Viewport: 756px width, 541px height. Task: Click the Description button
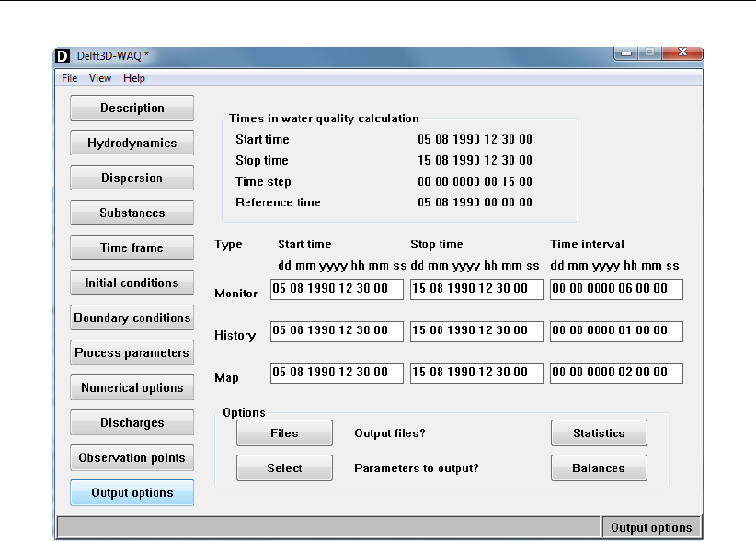point(132,108)
